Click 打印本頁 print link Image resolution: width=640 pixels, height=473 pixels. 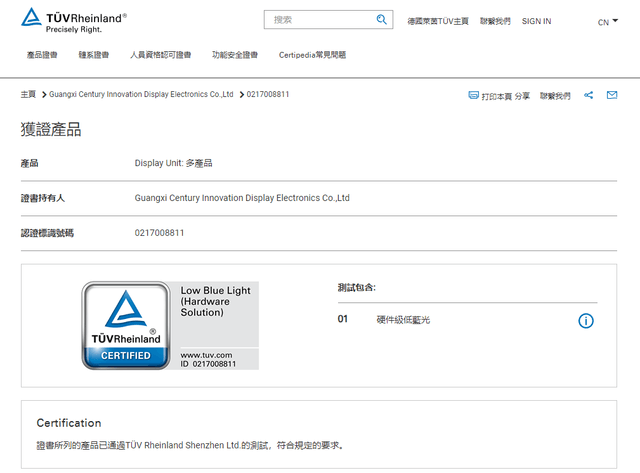coord(497,96)
